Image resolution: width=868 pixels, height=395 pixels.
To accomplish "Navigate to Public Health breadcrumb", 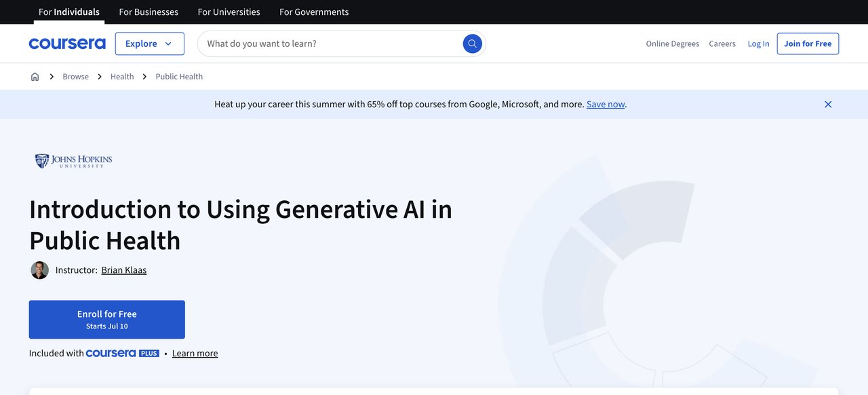I will coord(179,77).
